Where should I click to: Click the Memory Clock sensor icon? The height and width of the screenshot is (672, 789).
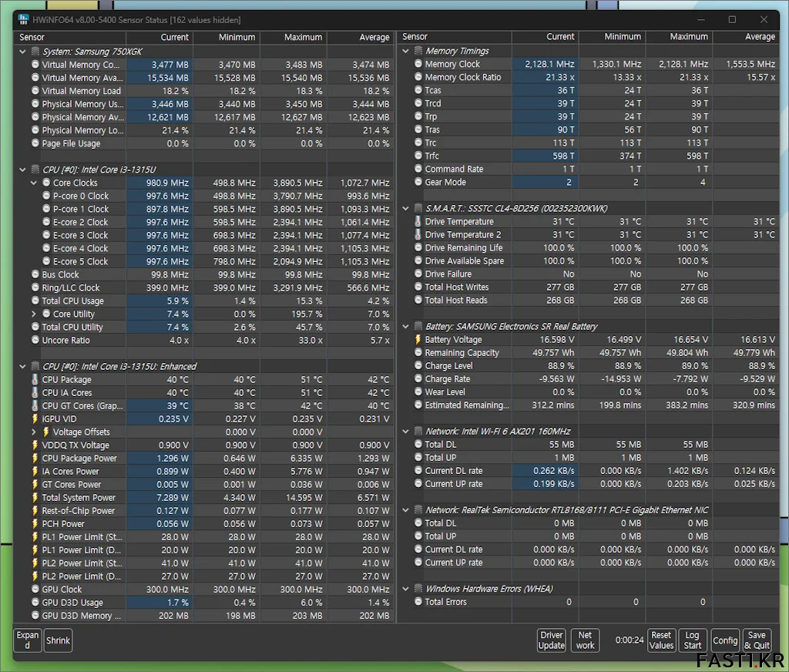tap(418, 64)
